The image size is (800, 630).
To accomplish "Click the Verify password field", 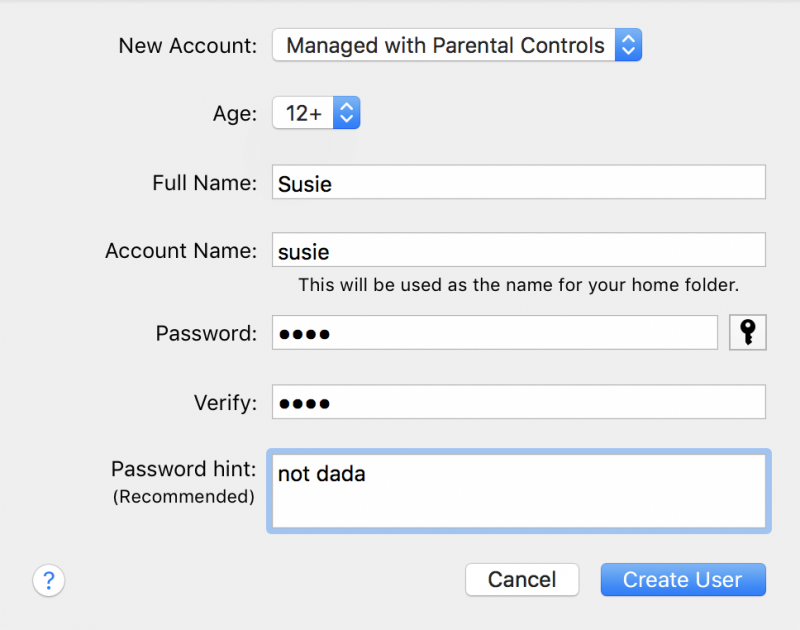I will pos(519,402).
